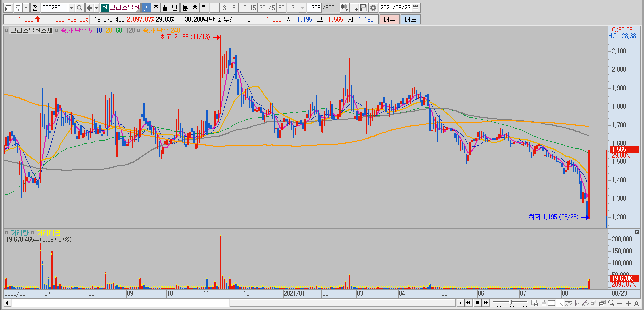Click the crosshair cursor tool icon

(x=560, y=303)
